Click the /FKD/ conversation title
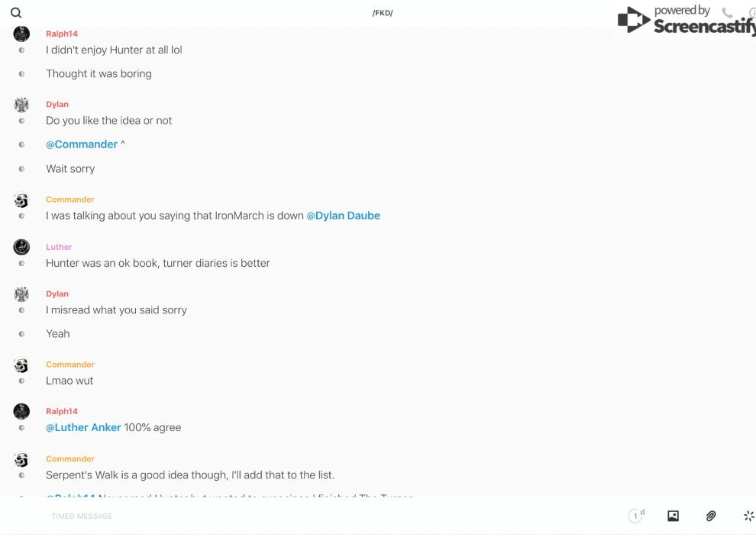Screen dimensions: 756x535 click(x=383, y=13)
